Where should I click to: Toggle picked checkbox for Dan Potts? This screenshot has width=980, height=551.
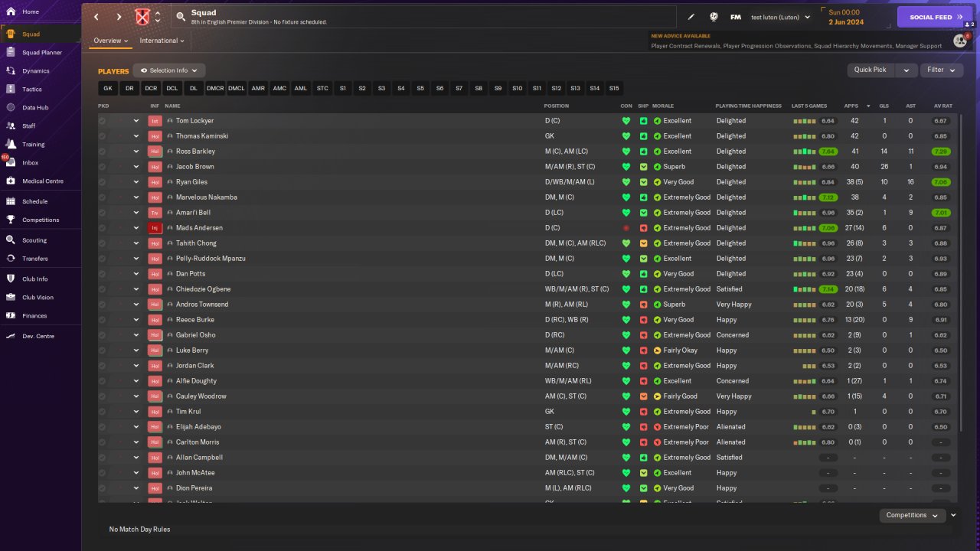coord(102,274)
